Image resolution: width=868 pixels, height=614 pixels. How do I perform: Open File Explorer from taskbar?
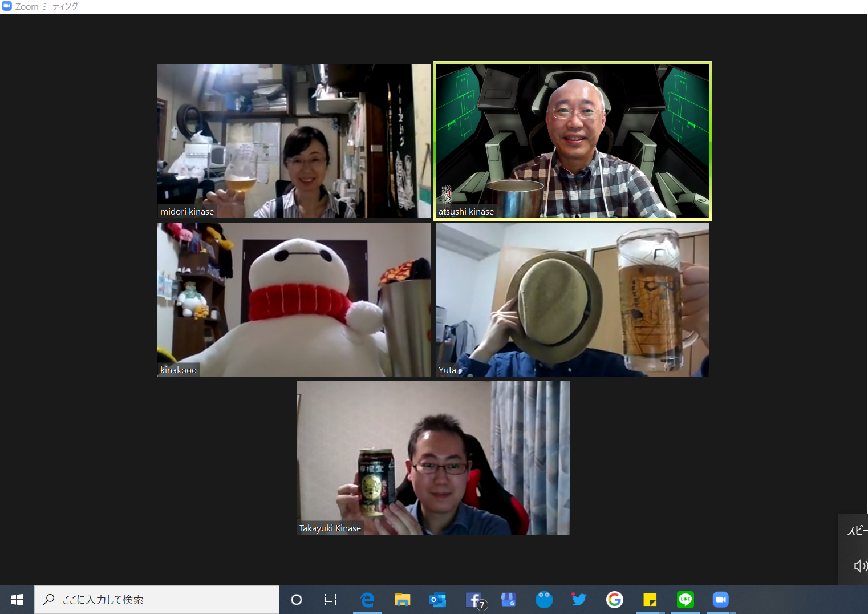(x=403, y=600)
